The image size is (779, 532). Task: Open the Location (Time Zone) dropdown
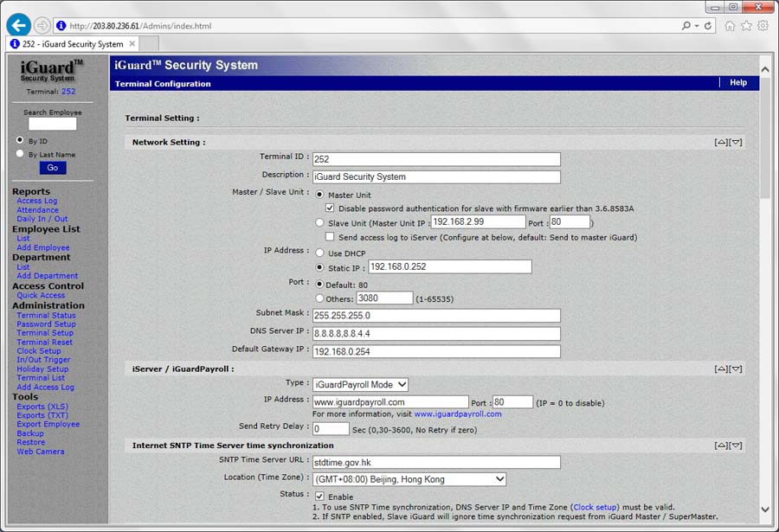click(x=409, y=479)
